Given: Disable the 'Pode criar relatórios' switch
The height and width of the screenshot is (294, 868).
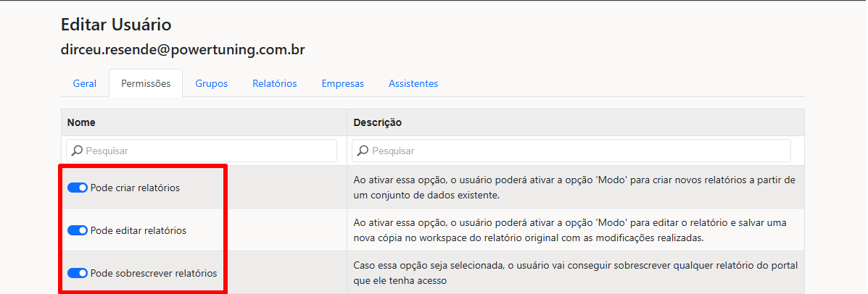Looking at the screenshot, I should click(78, 188).
